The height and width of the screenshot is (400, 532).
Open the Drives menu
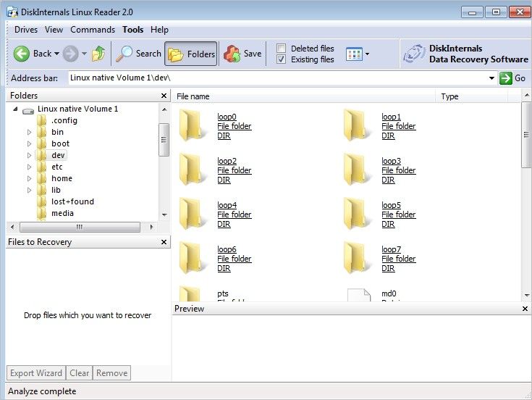pos(26,30)
